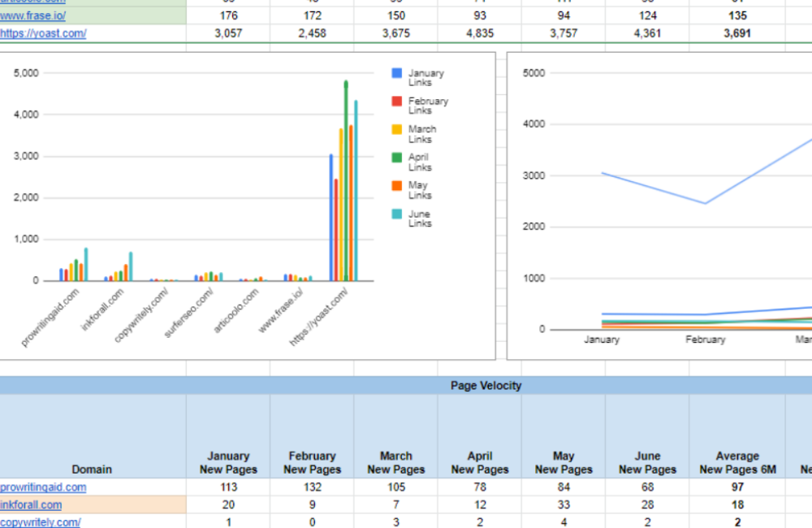Click the January axis label in line chart
Image resolution: width=812 pixels, height=528 pixels.
(602, 340)
